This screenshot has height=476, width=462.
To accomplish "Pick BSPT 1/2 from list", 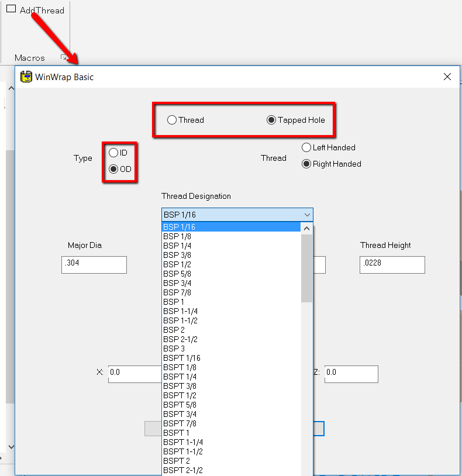I will coord(232,395).
